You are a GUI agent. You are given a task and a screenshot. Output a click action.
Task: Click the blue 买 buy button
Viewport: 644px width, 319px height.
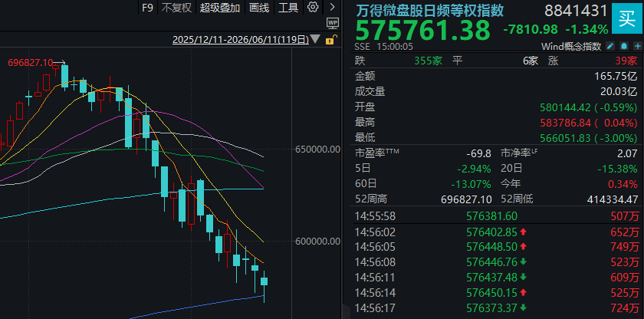tap(627, 19)
